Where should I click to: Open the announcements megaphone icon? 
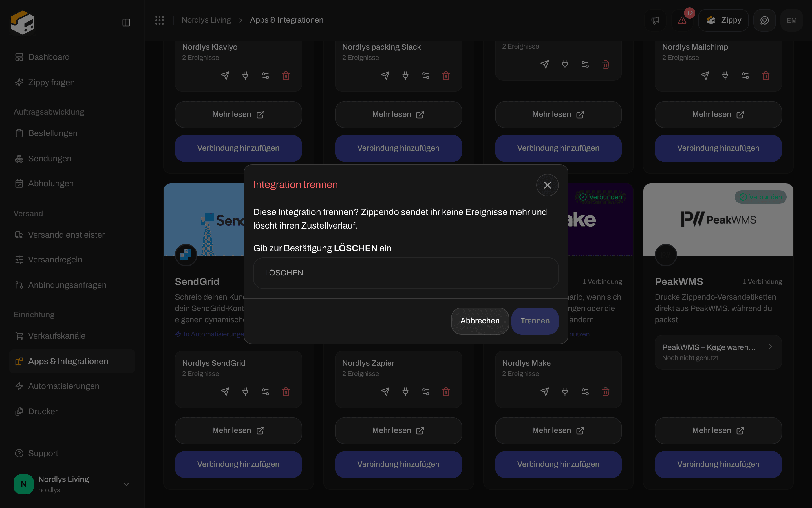coord(655,20)
